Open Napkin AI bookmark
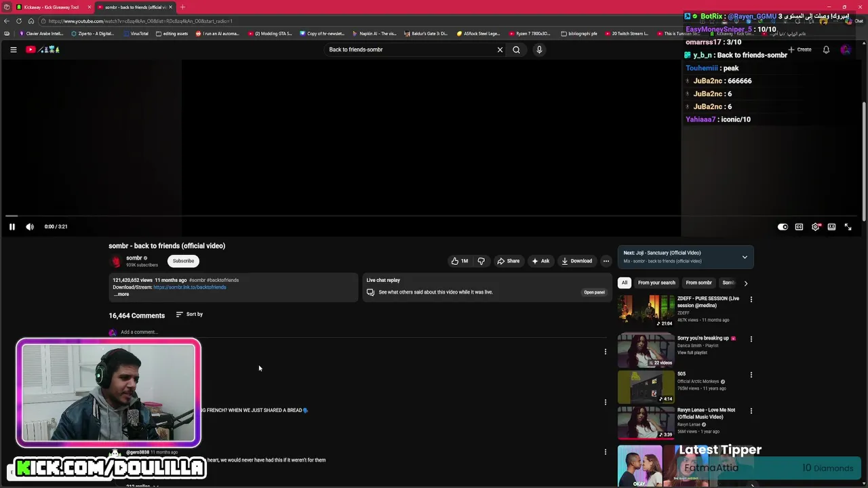Image resolution: width=868 pixels, height=488 pixels. pyautogui.click(x=374, y=33)
